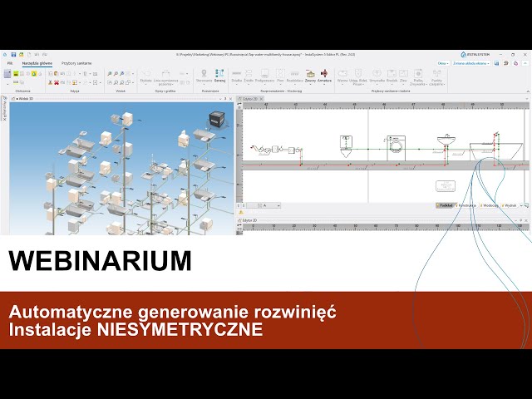This screenshot has height=399, width=532.
Task: Select the Zlew sink fixture
Action: coord(403,76)
